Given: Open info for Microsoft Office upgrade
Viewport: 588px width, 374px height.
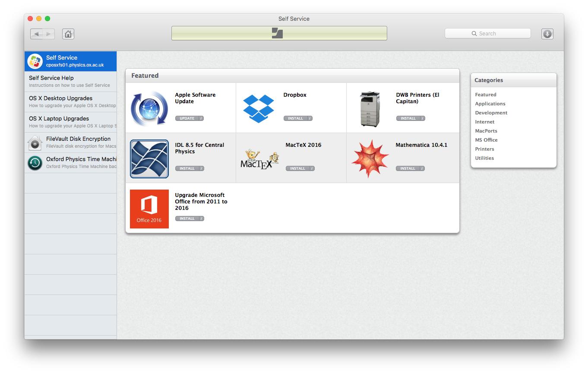Looking at the screenshot, I should click(x=201, y=219).
